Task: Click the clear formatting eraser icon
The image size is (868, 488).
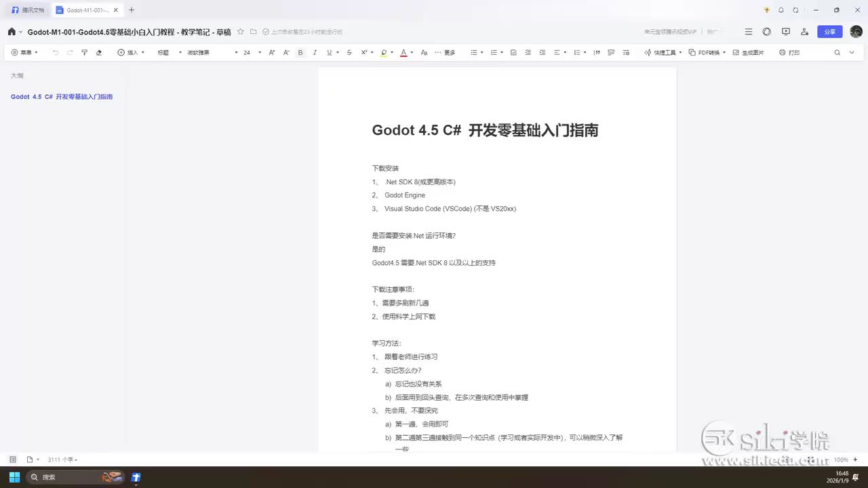Action: pyautogui.click(x=99, y=52)
